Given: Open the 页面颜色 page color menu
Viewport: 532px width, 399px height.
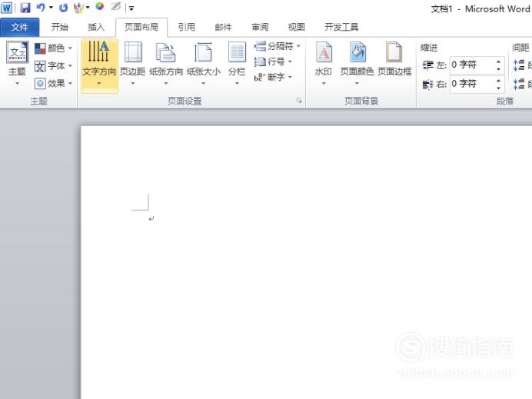Looking at the screenshot, I should coord(357,64).
